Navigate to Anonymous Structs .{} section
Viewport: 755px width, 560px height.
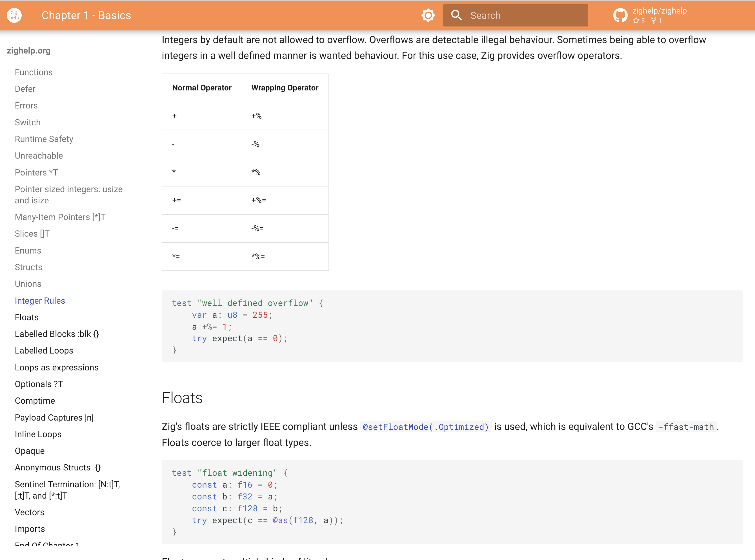click(58, 467)
